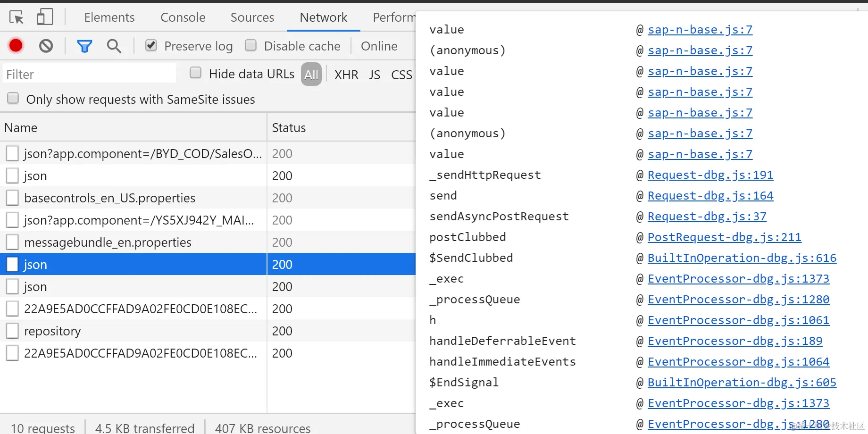This screenshot has height=434, width=868.
Task: Click the file icon beside messagebundle_en.properties
Action: tap(12, 242)
